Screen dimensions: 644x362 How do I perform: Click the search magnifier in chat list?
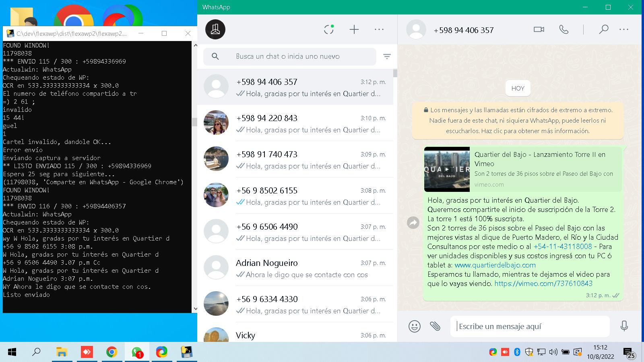[x=215, y=57]
